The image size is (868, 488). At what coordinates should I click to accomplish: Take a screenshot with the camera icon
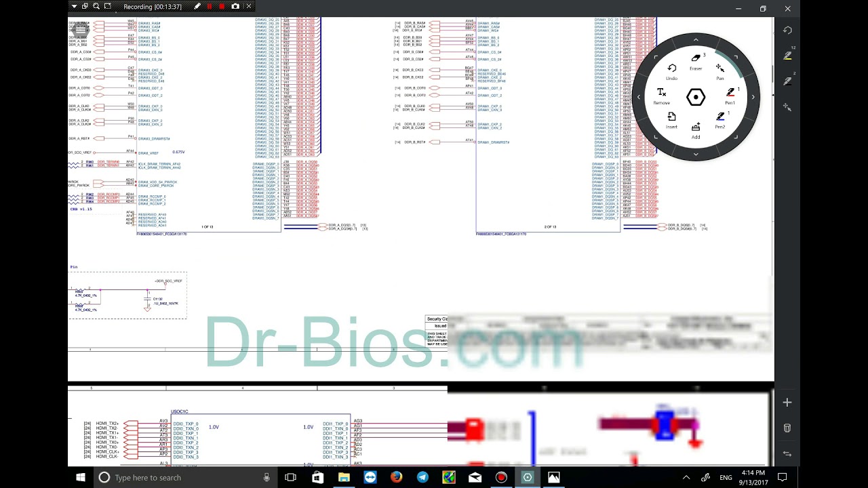click(235, 6)
